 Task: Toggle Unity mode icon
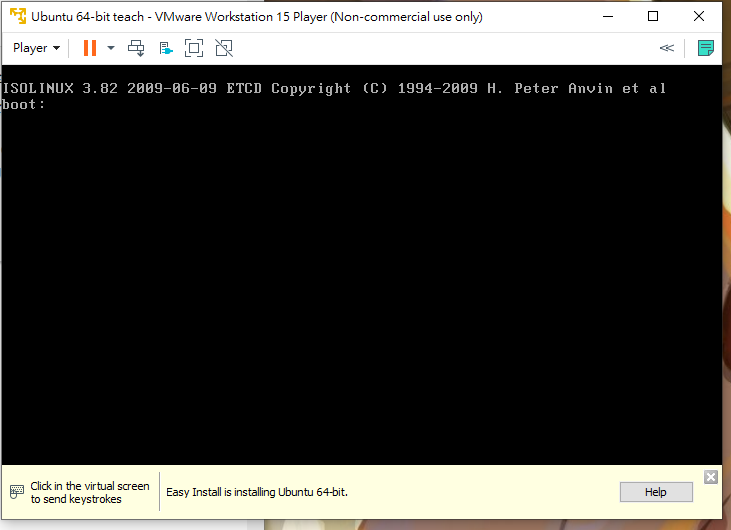224,48
